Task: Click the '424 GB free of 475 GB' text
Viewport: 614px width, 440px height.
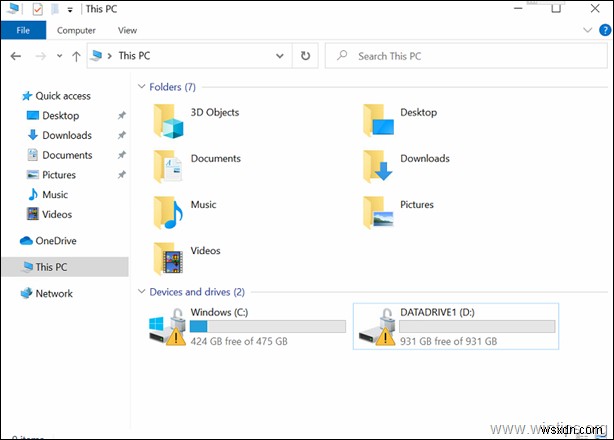Action: click(x=239, y=341)
